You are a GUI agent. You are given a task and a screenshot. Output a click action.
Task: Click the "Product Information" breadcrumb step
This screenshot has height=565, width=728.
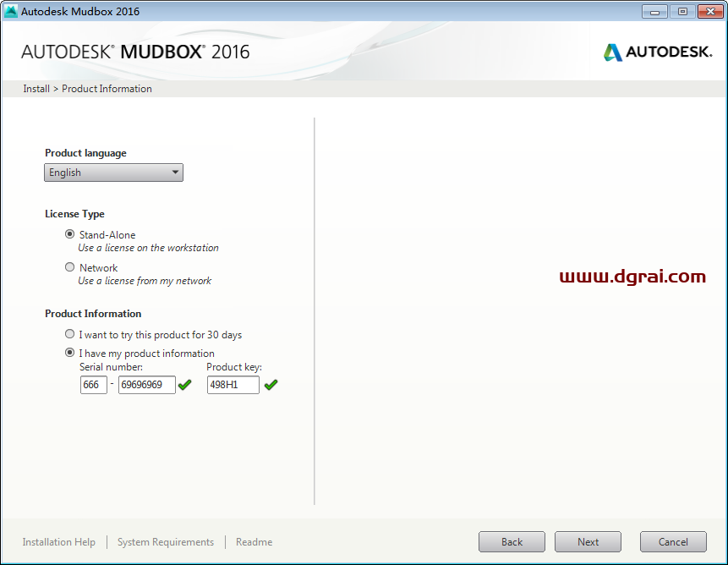(107, 88)
